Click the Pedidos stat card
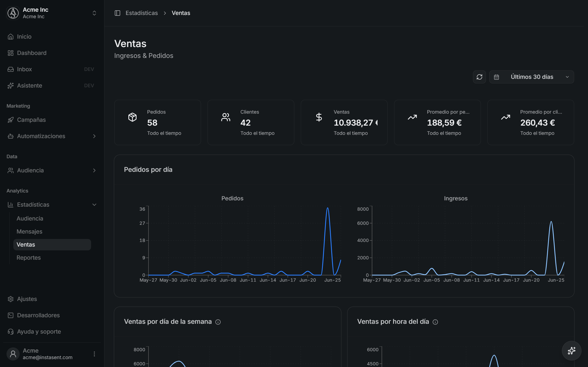 157,122
